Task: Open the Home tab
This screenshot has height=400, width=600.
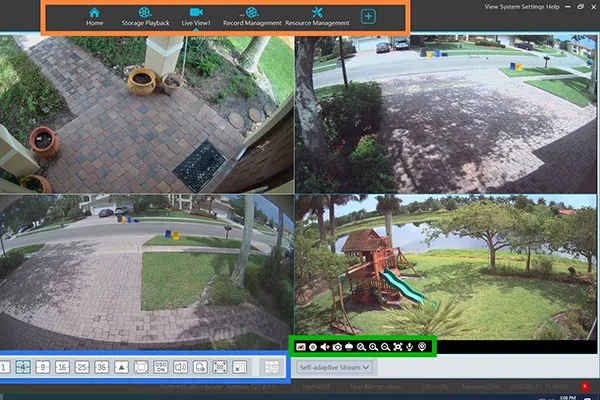Action: coord(95,16)
